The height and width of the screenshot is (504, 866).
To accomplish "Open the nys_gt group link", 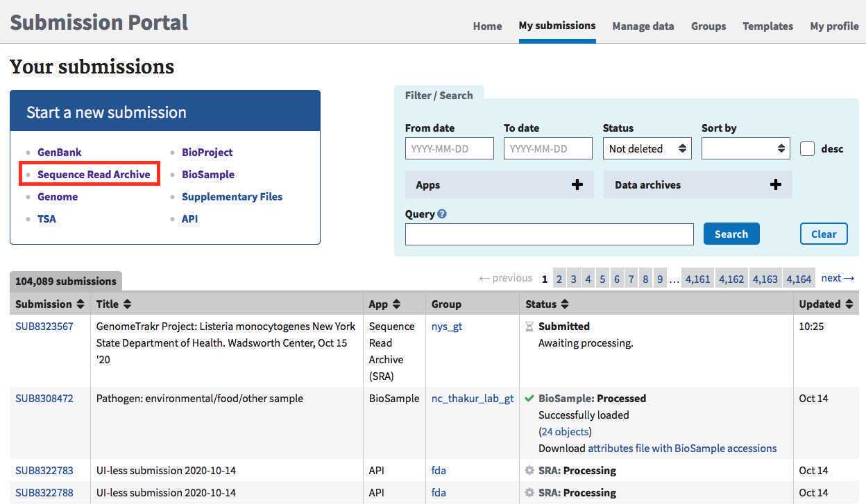I will [447, 326].
